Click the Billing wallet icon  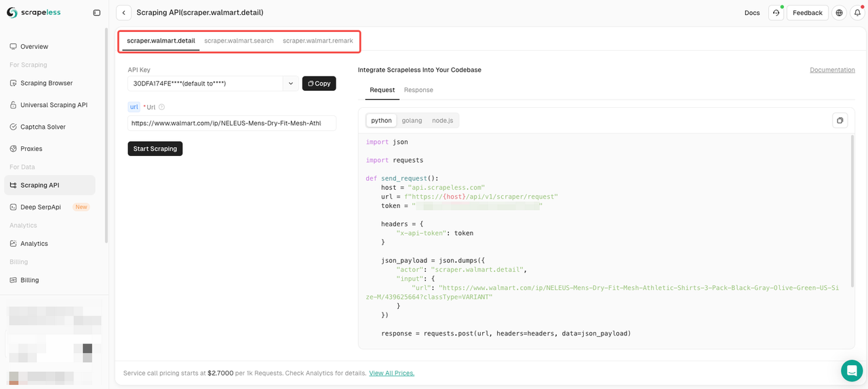pos(14,280)
